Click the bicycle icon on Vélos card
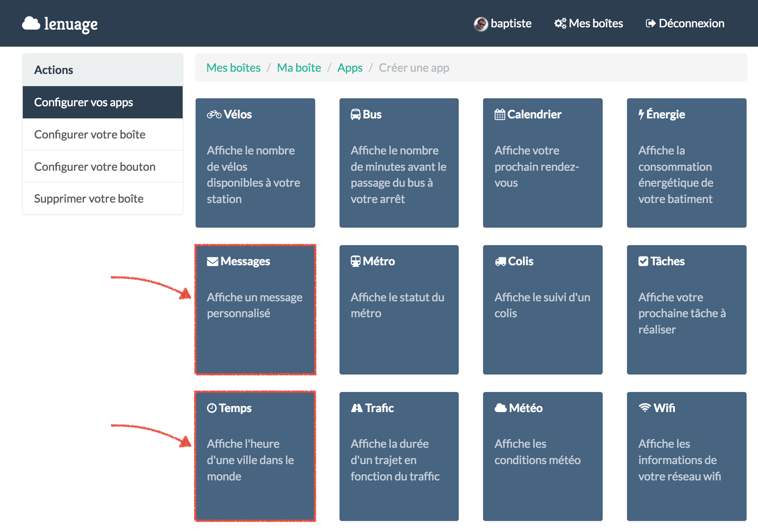Viewport: 758px width, 532px height. tap(214, 114)
